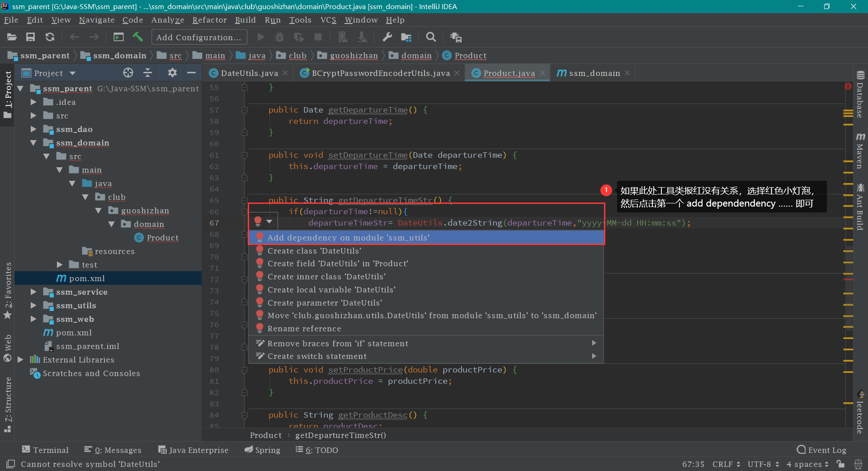Image resolution: width=868 pixels, height=471 pixels.
Task: Click the scroll-from-source target icon
Action: tap(128, 73)
